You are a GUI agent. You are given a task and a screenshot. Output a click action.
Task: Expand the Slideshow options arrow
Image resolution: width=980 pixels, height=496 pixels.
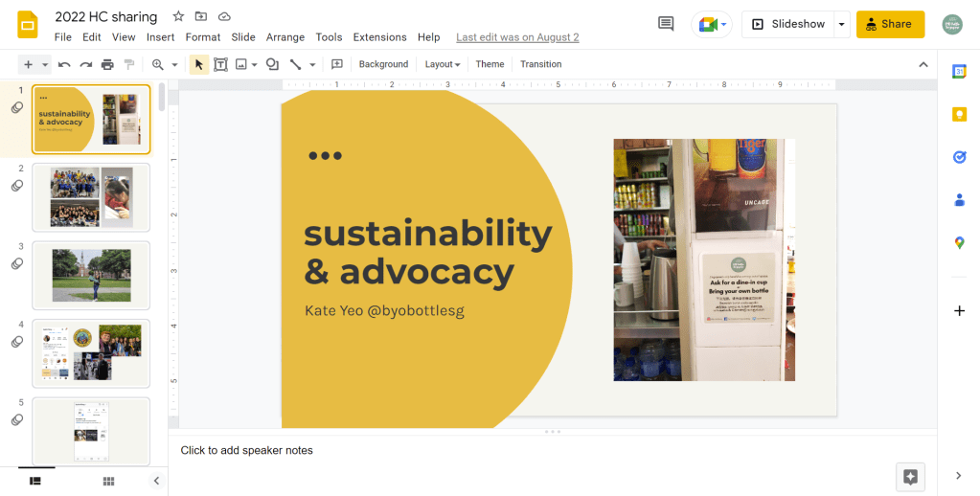tap(842, 24)
